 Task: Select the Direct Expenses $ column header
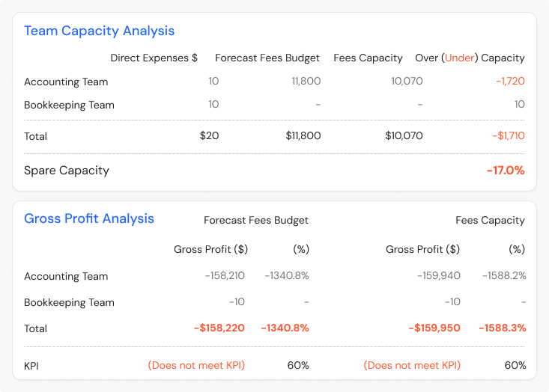coord(154,58)
